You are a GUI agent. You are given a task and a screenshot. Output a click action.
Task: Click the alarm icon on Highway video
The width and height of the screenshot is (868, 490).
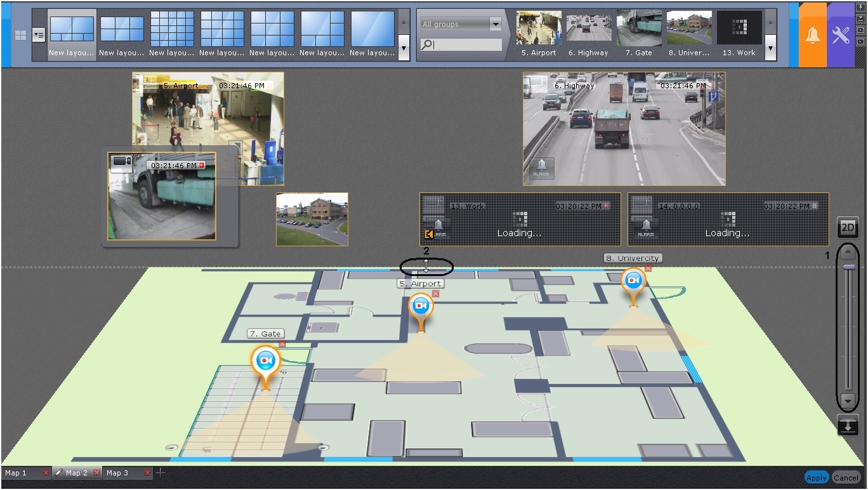(541, 168)
